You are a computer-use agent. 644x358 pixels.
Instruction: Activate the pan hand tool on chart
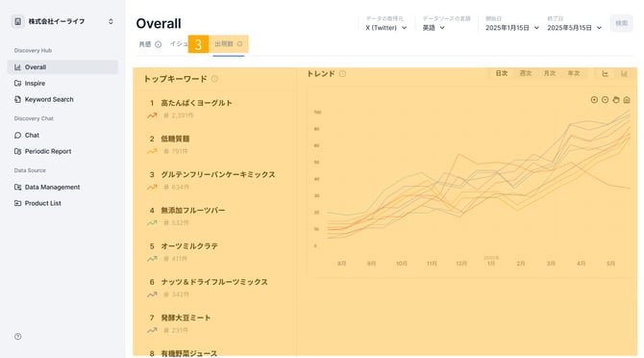pos(616,100)
